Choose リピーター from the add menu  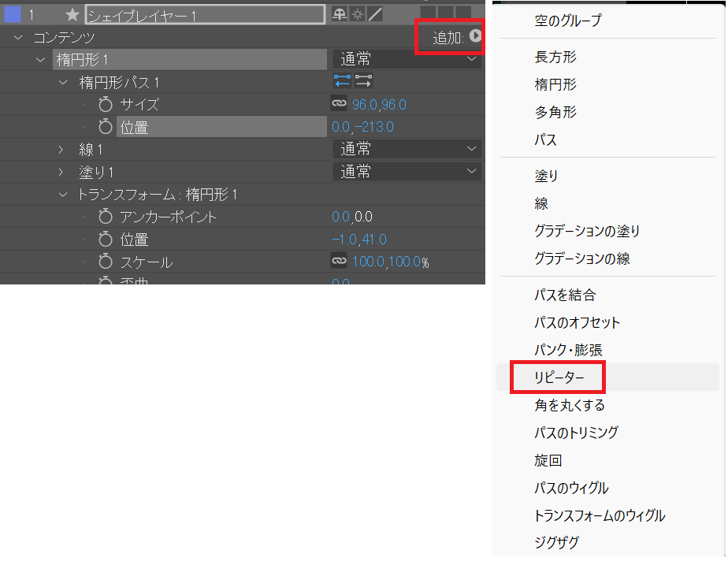[607, 377]
